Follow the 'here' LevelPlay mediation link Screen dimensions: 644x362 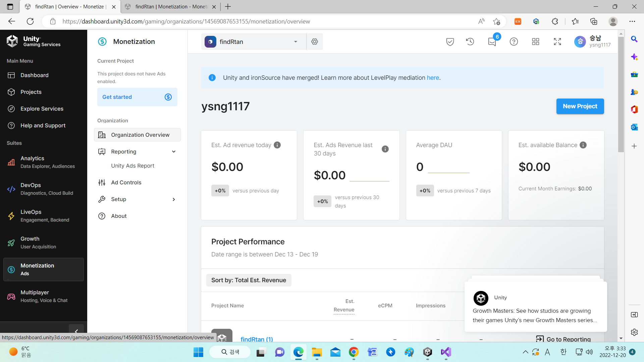(433, 78)
